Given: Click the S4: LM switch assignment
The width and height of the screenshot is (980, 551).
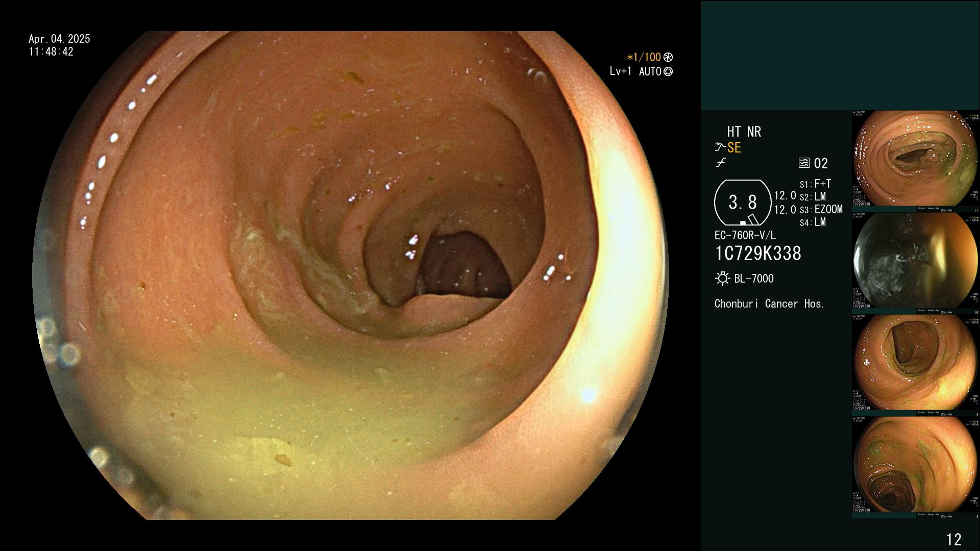Looking at the screenshot, I should point(813,222).
